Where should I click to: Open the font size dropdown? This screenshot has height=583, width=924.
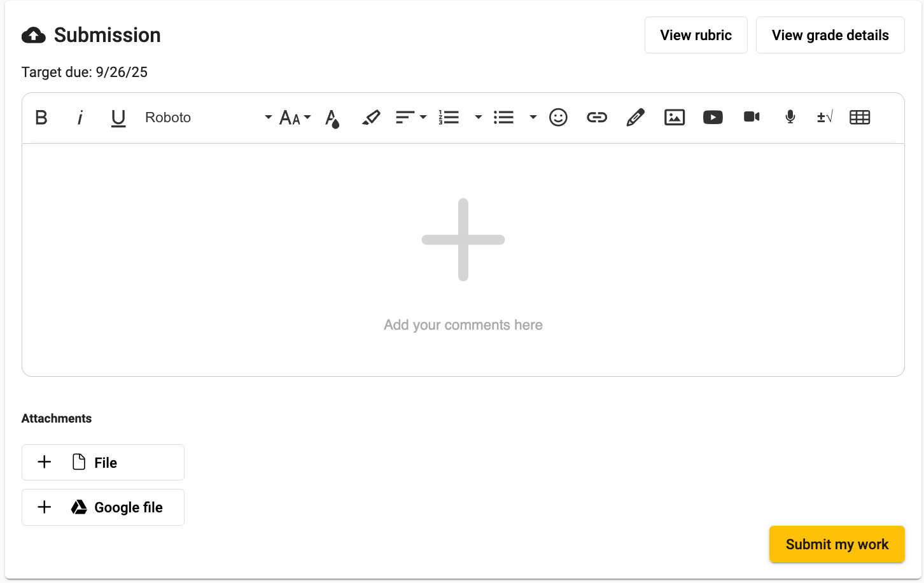295,118
